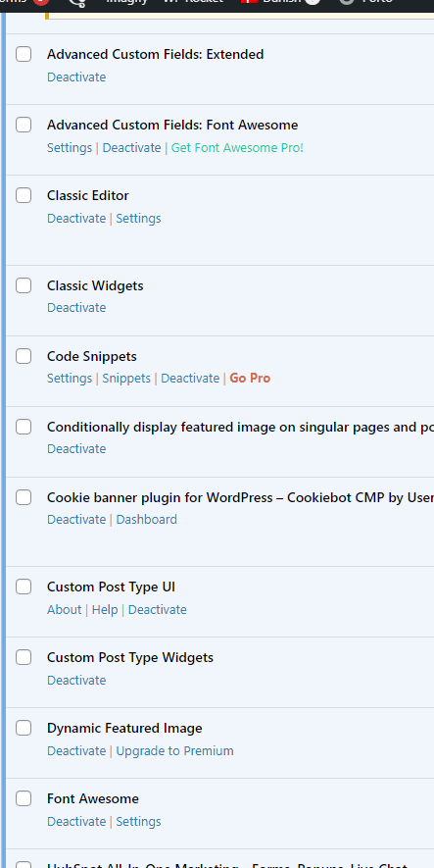Open Classic Editor Settings link
This screenshot has height=868, width=434.
coord(138,218)
